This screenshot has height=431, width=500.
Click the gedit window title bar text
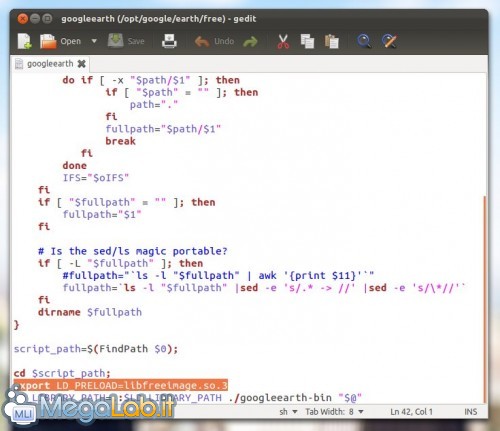click(x=159, y=19)
